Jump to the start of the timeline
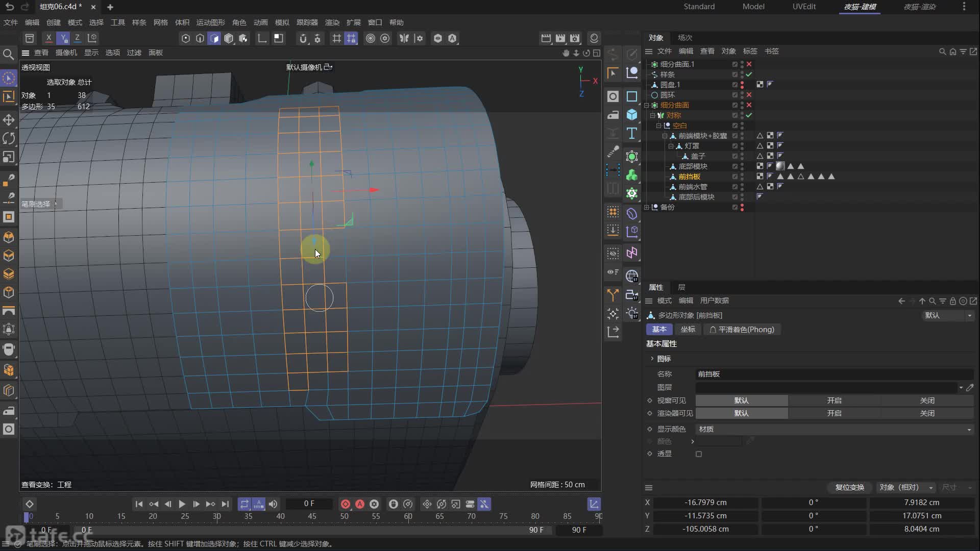Viewport: 980px width, 551px height. click(139, 504)
